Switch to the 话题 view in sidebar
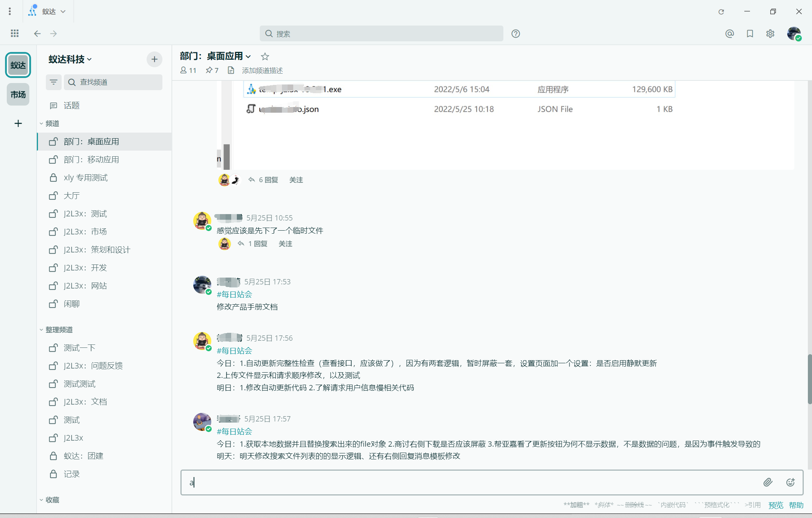This screenshot has height=518, width=812. [x=71, y=106]
